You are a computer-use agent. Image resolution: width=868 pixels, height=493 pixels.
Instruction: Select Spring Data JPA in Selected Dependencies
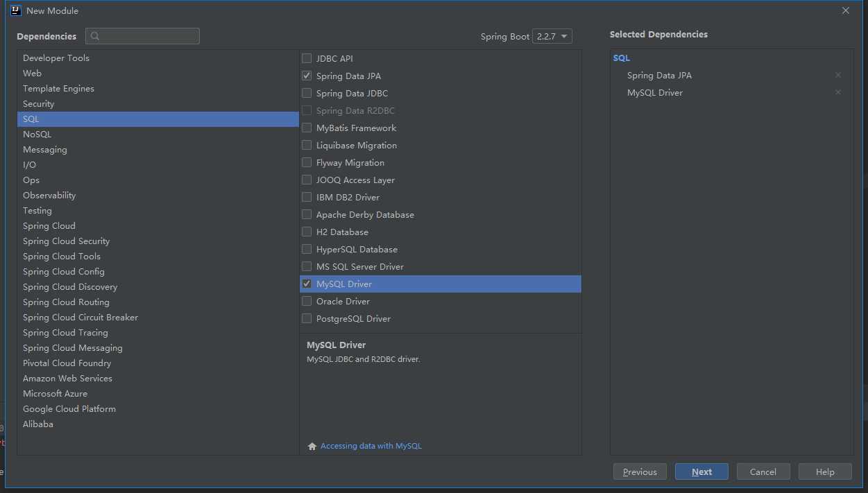[659, 75]
